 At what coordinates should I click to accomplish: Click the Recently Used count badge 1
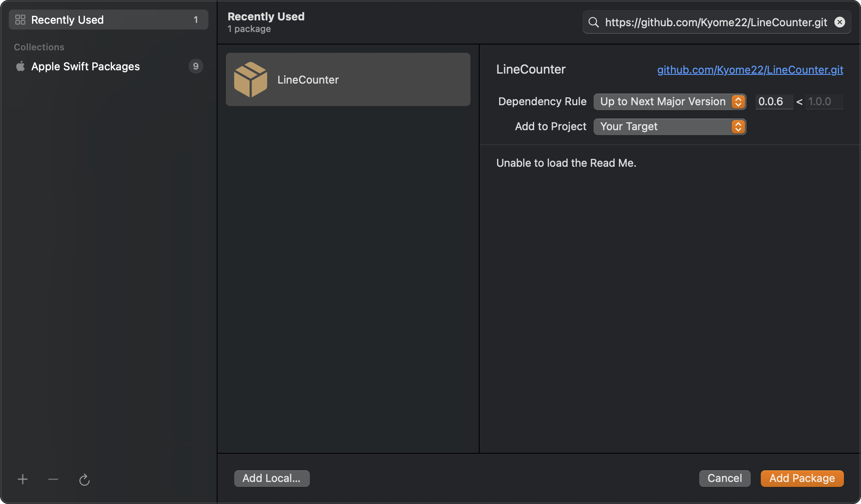coord(195,20)
